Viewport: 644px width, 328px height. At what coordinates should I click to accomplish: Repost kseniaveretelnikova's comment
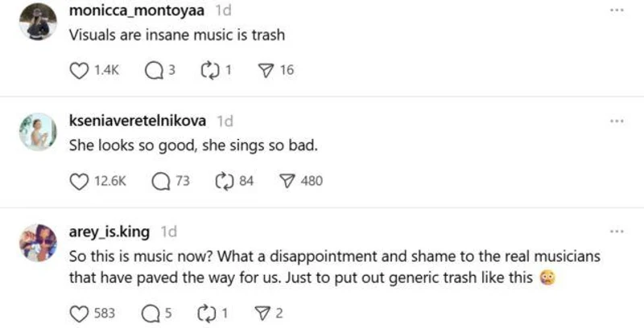[x=224, y=181]
